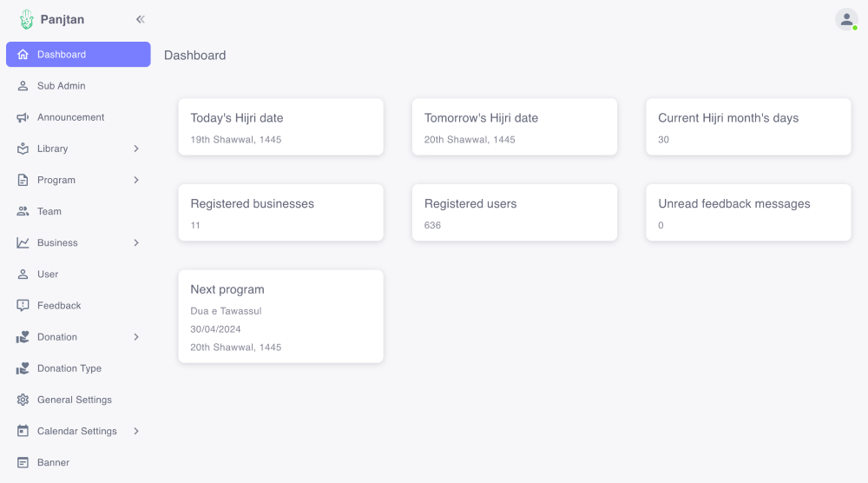868x483 pixels.
Task: Open the Sub Admin menu item
Action: 61,86
